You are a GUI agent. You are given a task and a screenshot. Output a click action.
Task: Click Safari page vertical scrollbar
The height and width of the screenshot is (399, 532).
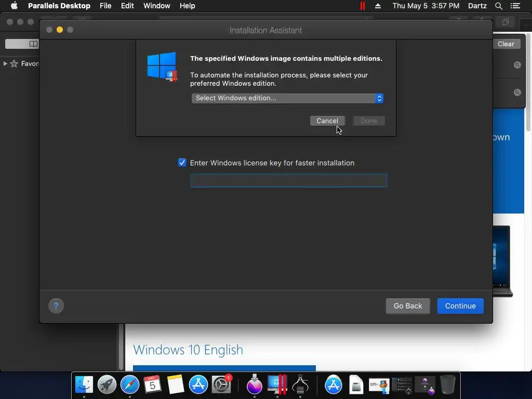(x=528, y=82)
